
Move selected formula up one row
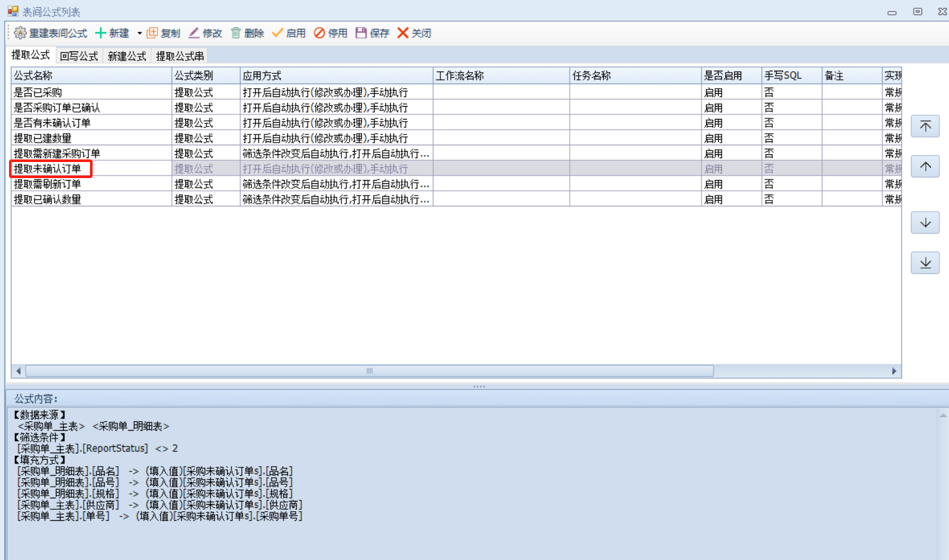coord(925,167)
